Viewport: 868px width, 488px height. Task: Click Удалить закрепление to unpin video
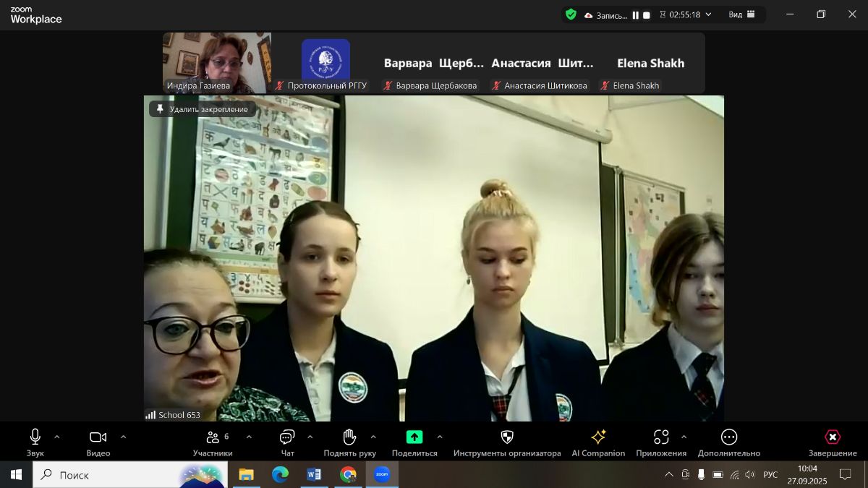click(203, 109)
